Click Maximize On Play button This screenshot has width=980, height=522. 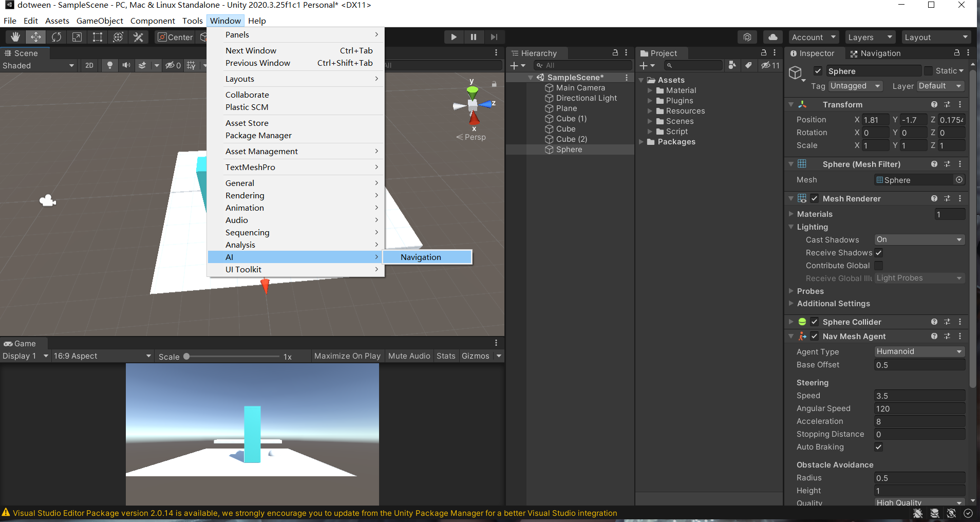[x=347, y=356]
